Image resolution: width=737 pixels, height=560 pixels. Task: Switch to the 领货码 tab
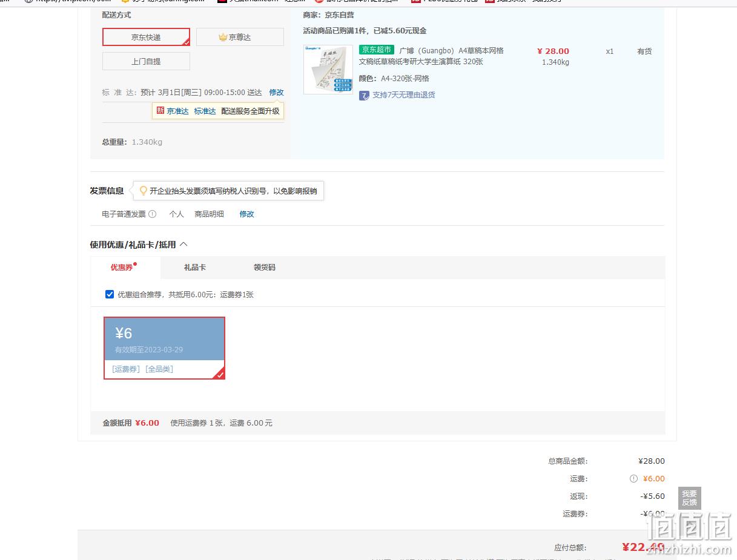[x=265, y=268]
